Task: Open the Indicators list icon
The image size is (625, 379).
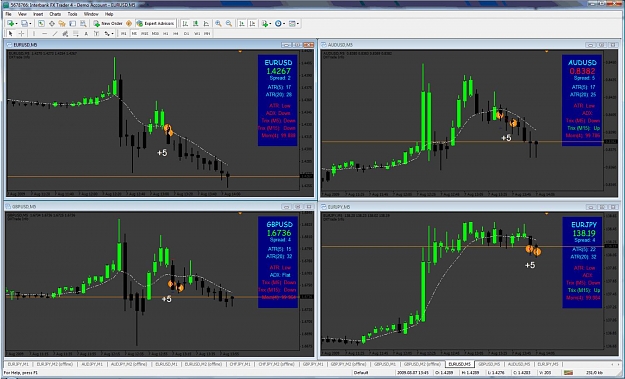Action: 265,24
